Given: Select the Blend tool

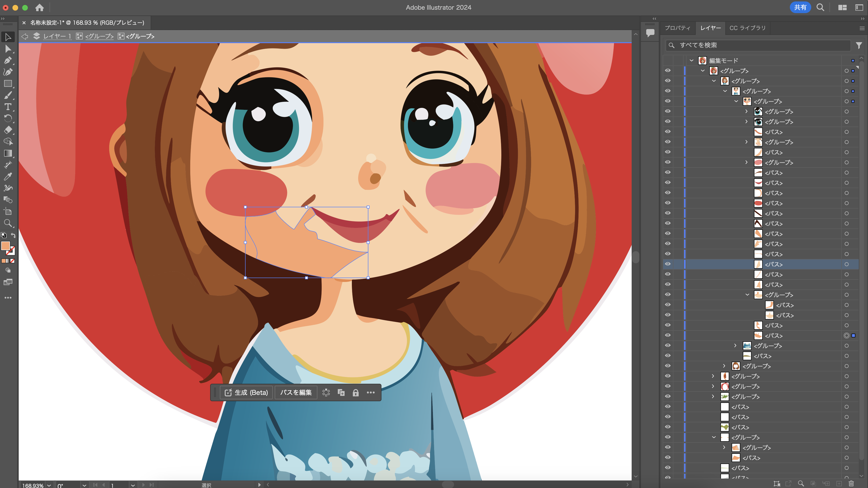Looking at the screenshot, I should click(8, 200).
